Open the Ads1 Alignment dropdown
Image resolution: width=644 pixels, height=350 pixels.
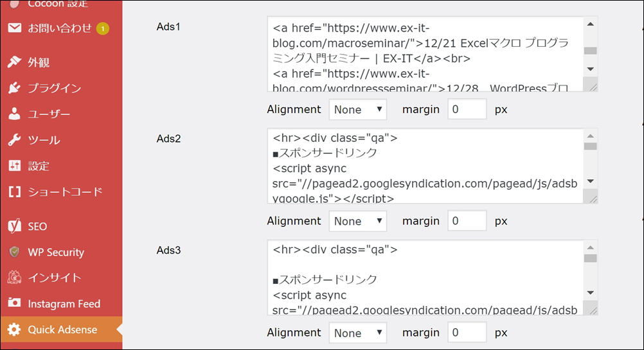point(358,109)
